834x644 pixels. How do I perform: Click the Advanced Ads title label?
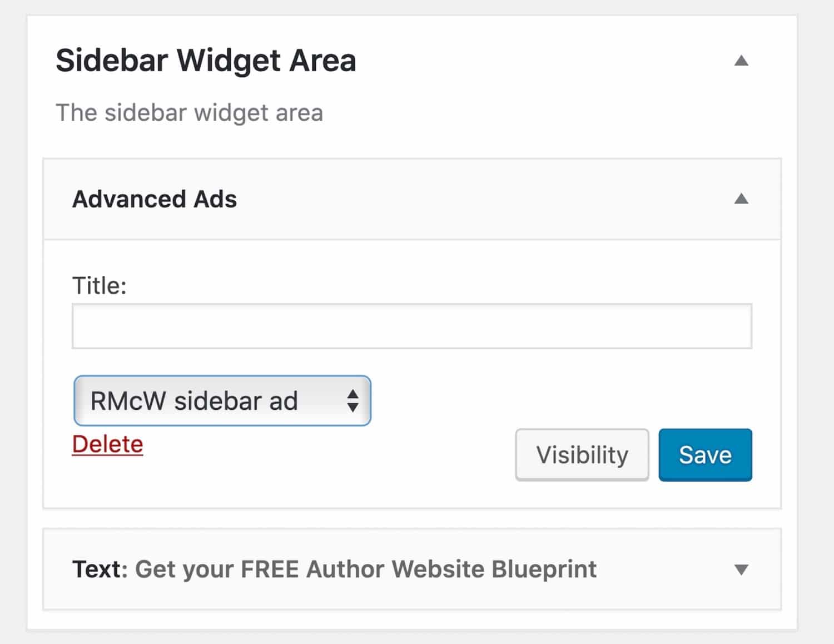coord(155,199)
